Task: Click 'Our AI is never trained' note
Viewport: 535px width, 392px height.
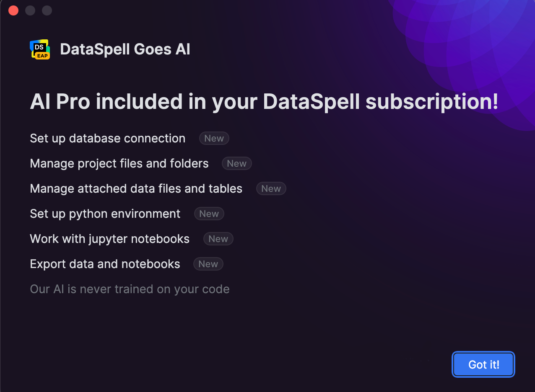Action: [130, 289]
